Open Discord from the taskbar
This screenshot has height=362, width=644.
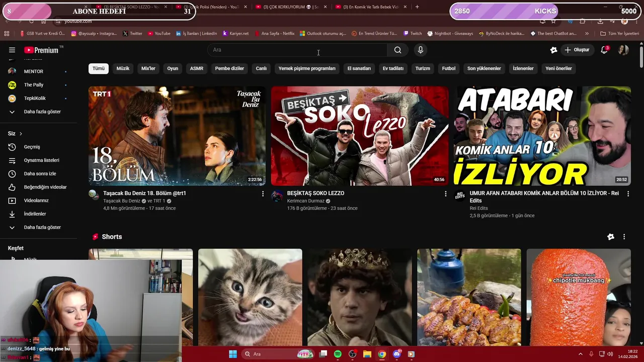pos(397,354)
